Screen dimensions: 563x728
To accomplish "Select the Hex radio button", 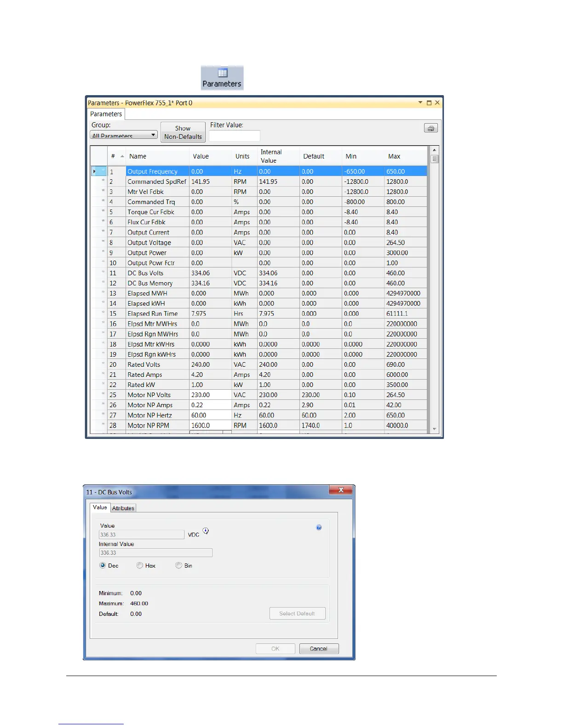I will click(x=139, y=565).
